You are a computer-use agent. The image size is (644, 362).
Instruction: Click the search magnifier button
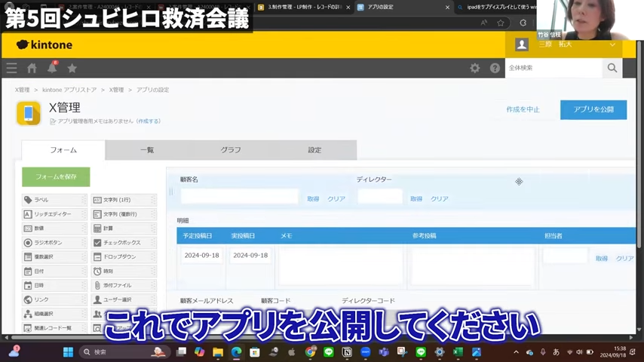click(x=612, y=68)
